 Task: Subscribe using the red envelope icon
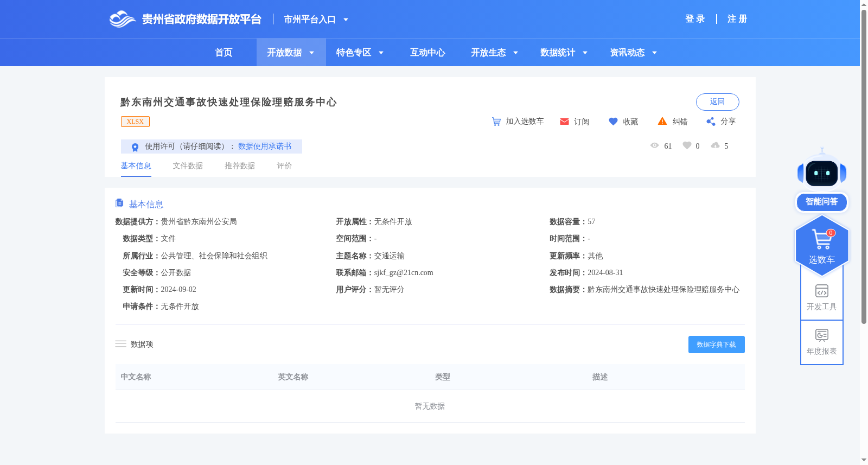click(564, 122)
